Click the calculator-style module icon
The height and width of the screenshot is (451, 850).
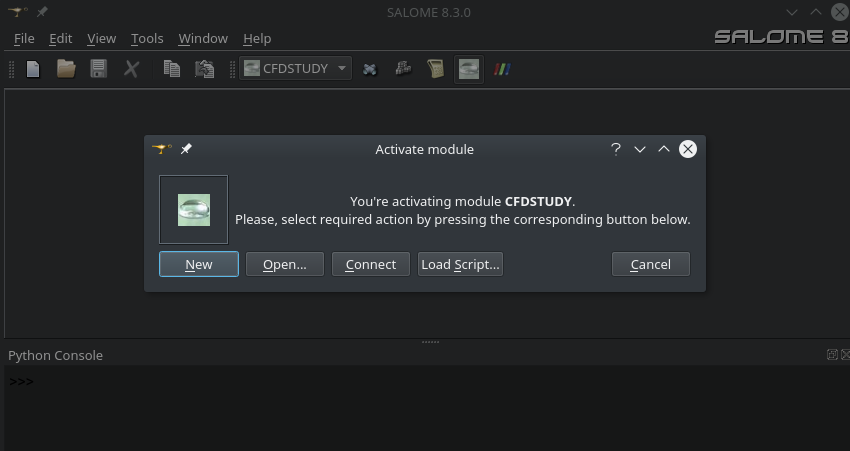pyautogui.click(x=435, y=69)
